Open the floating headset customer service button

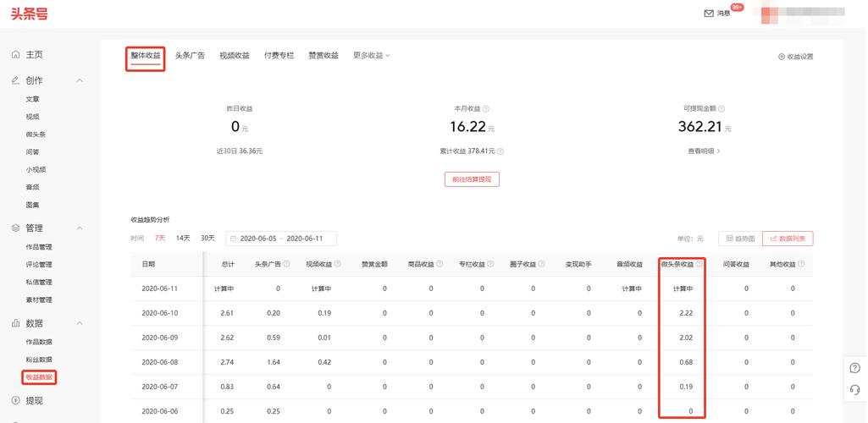point(854,390)
